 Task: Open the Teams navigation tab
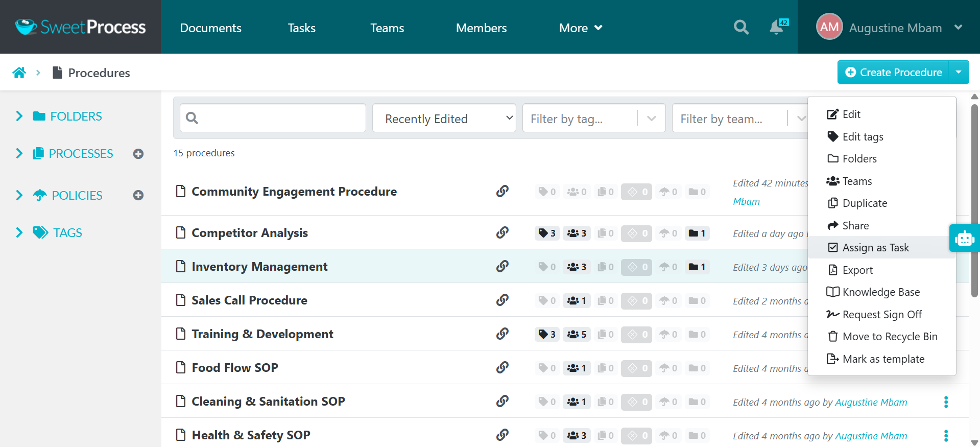pos(387,28)
